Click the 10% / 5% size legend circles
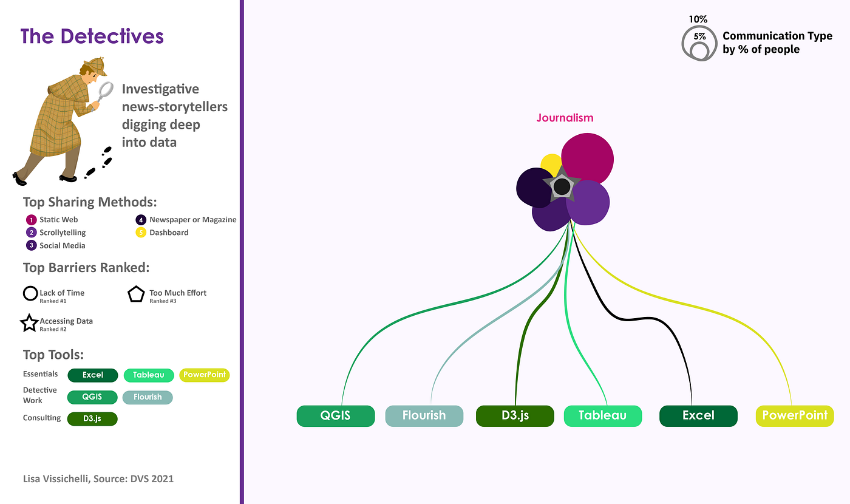The height and width of the screenshot is (504, 850). pos(700,42)
